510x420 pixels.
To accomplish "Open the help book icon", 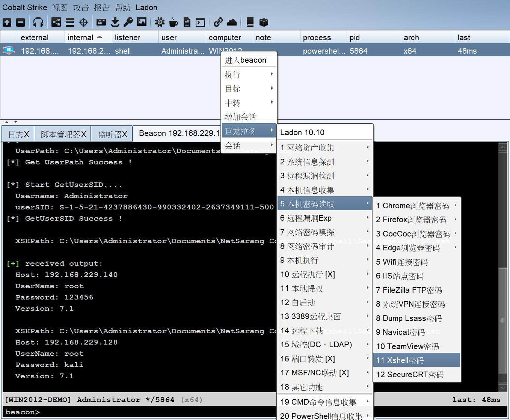I will point(250,23).
